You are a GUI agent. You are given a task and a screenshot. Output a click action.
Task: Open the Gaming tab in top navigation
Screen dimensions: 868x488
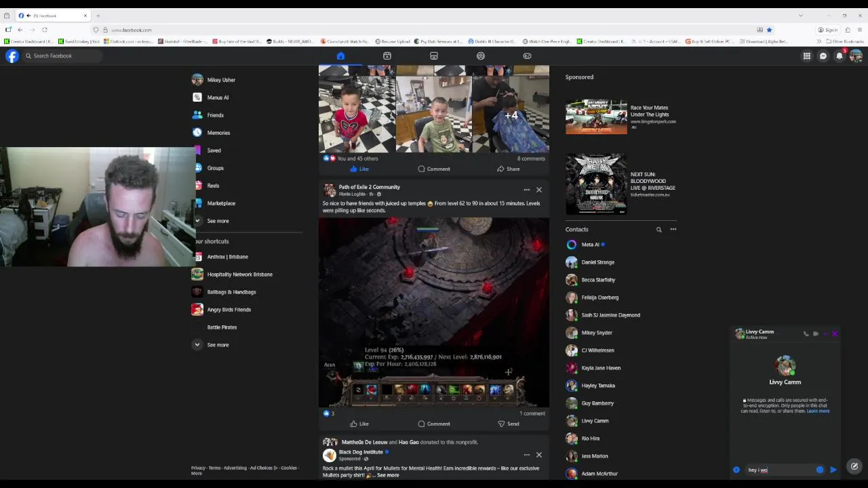coord(527,56)
